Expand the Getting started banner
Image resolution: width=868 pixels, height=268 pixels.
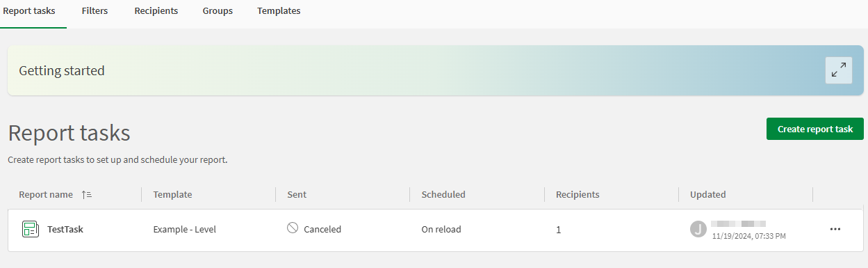[x=838, y=70]
